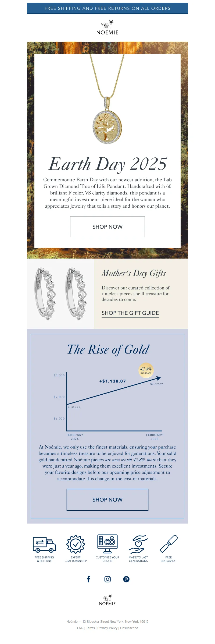215x644 pixels.
Task: Click the Facebook icon
Action: (x=88, y=579)
